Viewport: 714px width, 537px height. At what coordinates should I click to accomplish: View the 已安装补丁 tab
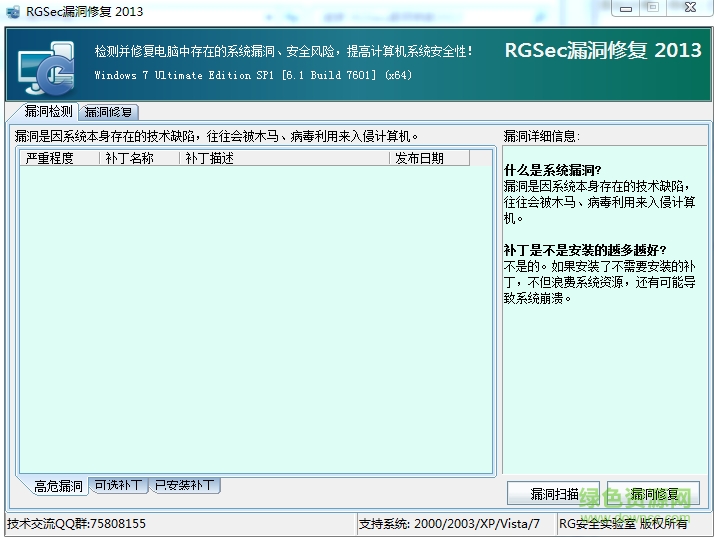(x=184, y=486)
